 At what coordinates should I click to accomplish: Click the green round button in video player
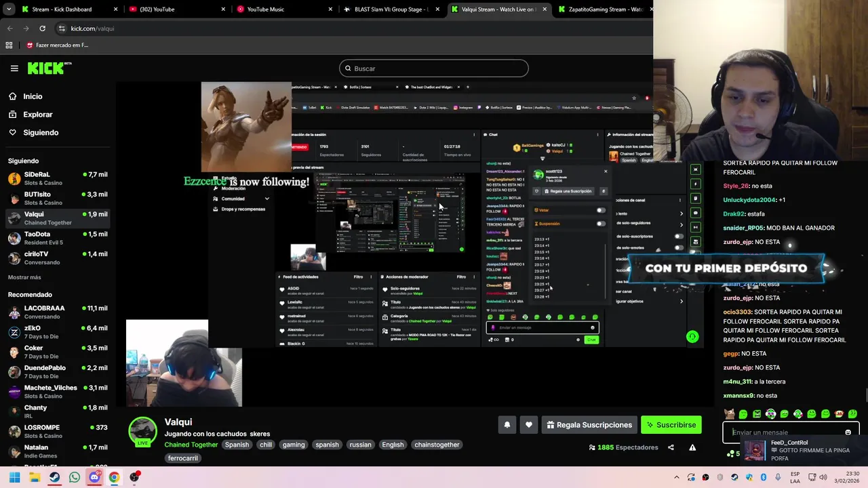pos(692,336)
